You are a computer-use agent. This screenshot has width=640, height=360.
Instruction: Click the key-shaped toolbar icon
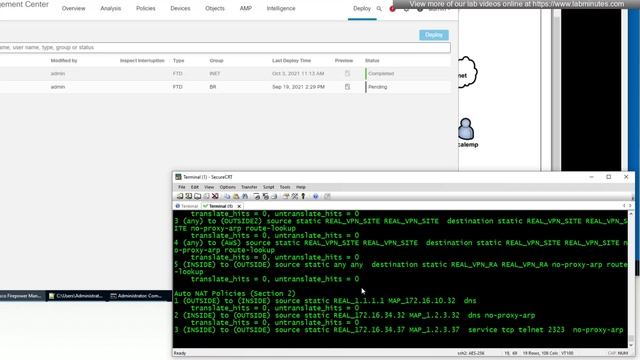point(303,196)
